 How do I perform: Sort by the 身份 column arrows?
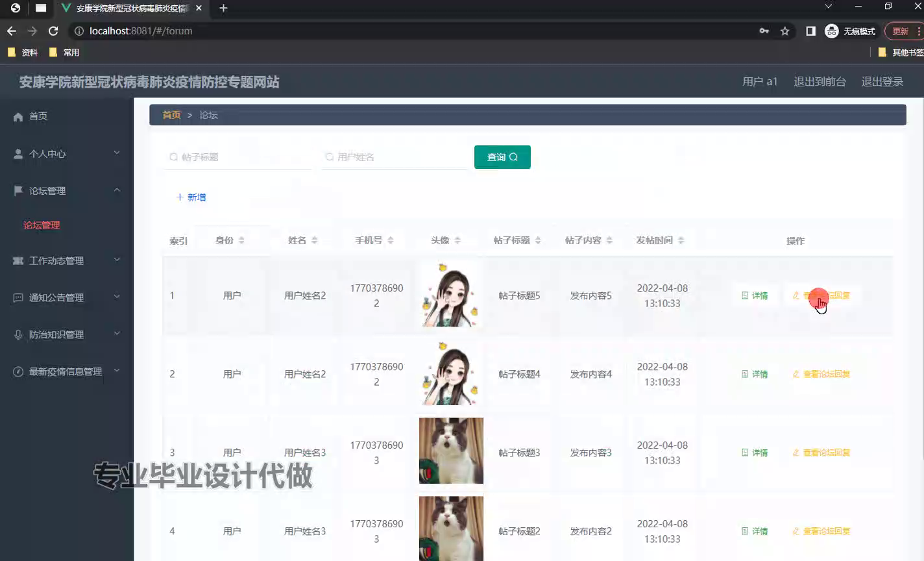241,240
